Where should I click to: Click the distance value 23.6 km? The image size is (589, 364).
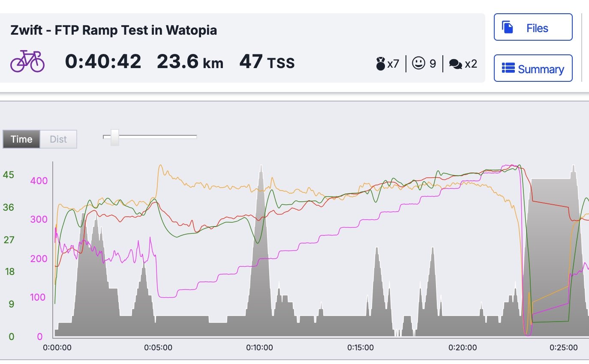(x=190, y=62)
